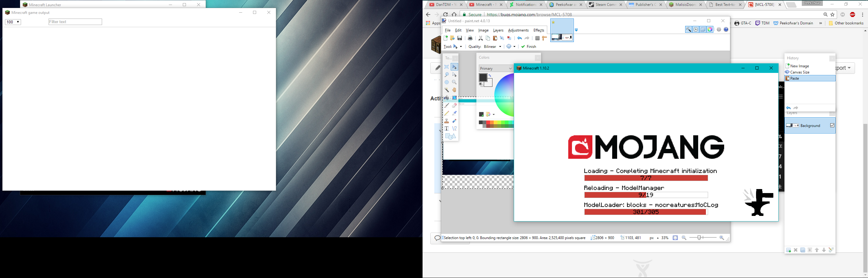The image size is (868, 278).
Task: Toggle the pixel grid view
Action: [x=537, y=38]
